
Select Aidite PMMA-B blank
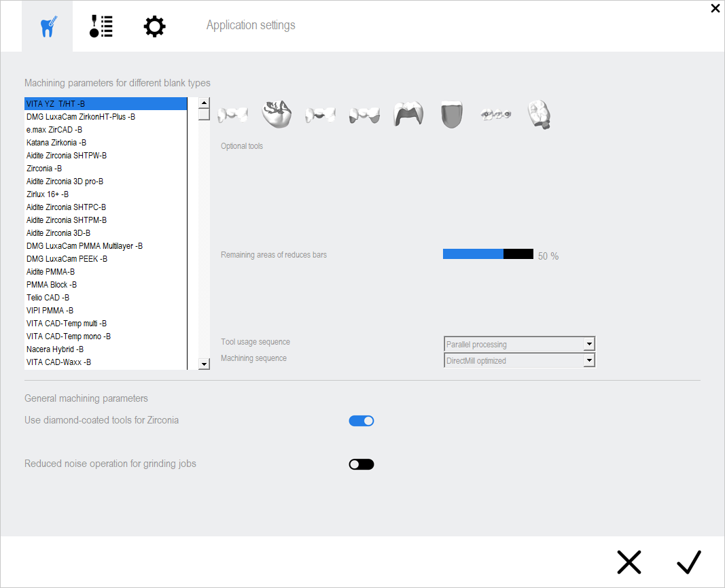105,272
